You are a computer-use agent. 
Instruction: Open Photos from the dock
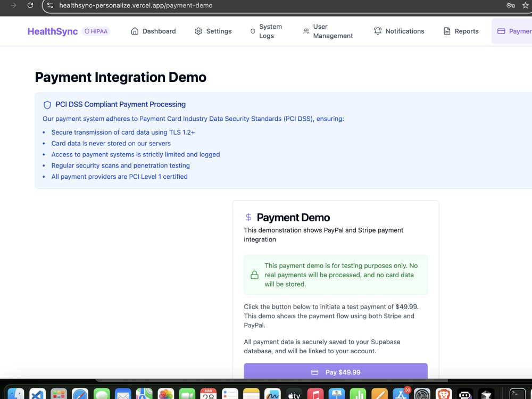[x=165, y=394]
